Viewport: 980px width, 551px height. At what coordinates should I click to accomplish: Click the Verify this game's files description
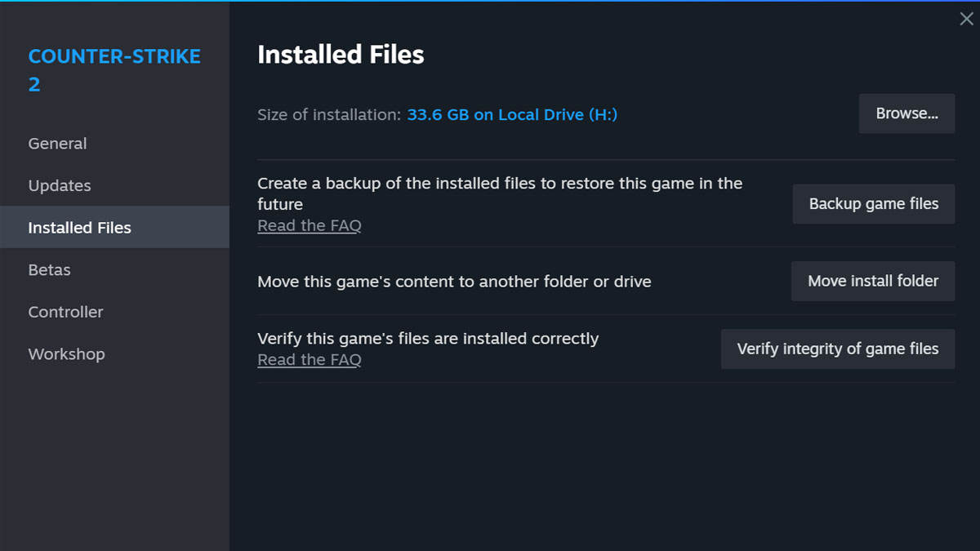(428, 339)
